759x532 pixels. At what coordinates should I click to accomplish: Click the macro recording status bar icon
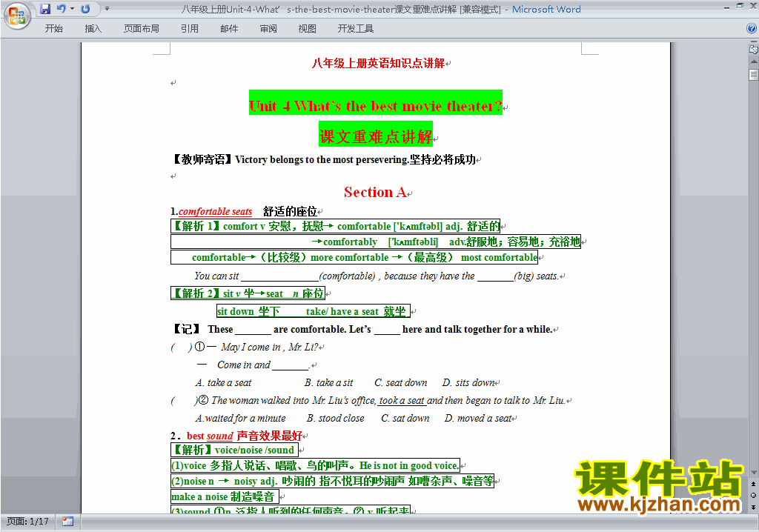pyautogui.click(x=67, y=522)
